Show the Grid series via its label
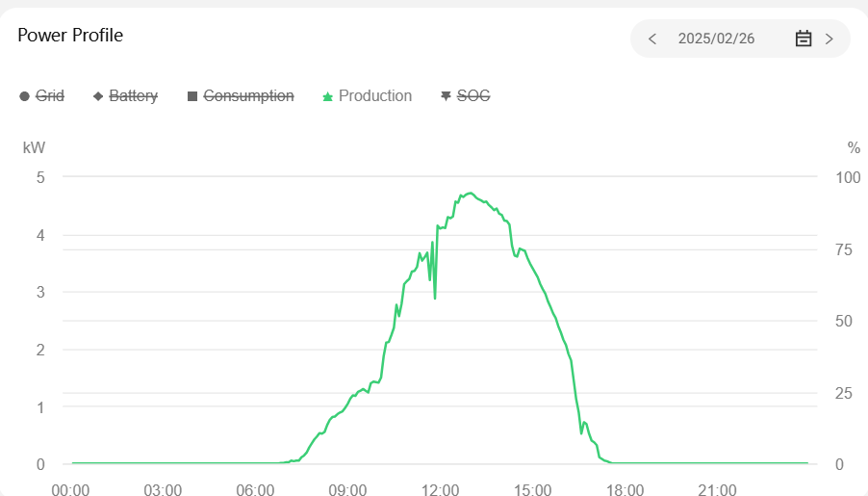 (50, 96)
